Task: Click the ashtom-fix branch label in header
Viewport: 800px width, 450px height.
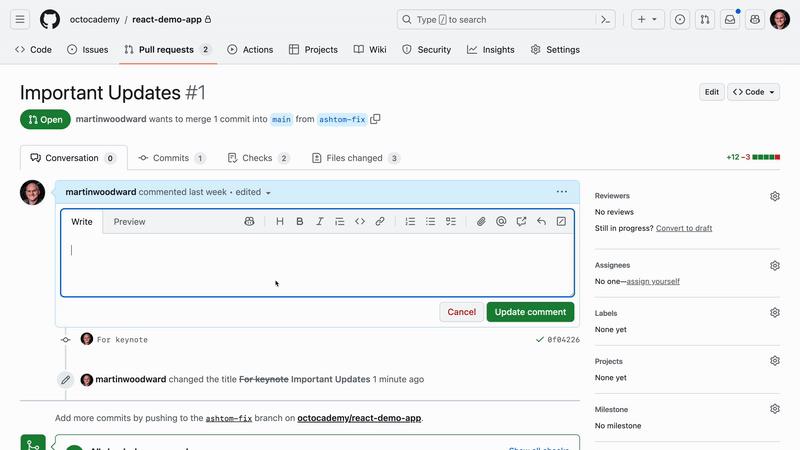Action: [342, 119]
